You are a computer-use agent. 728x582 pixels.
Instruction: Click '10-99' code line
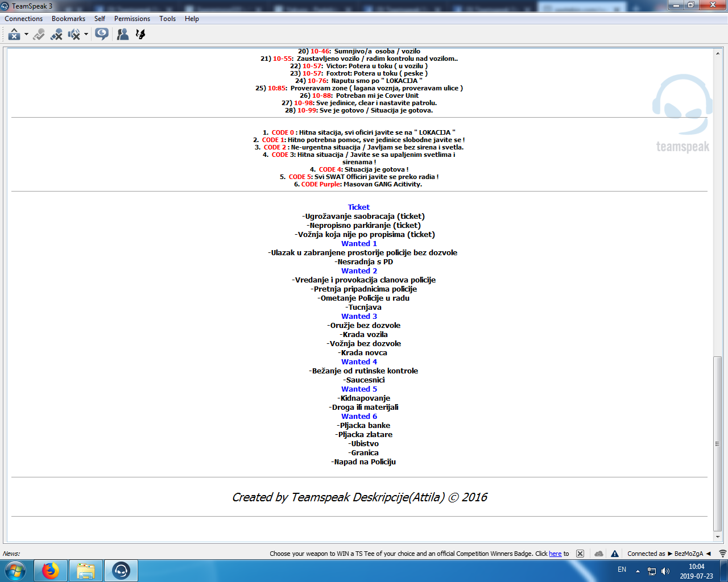tap(359, 110)
